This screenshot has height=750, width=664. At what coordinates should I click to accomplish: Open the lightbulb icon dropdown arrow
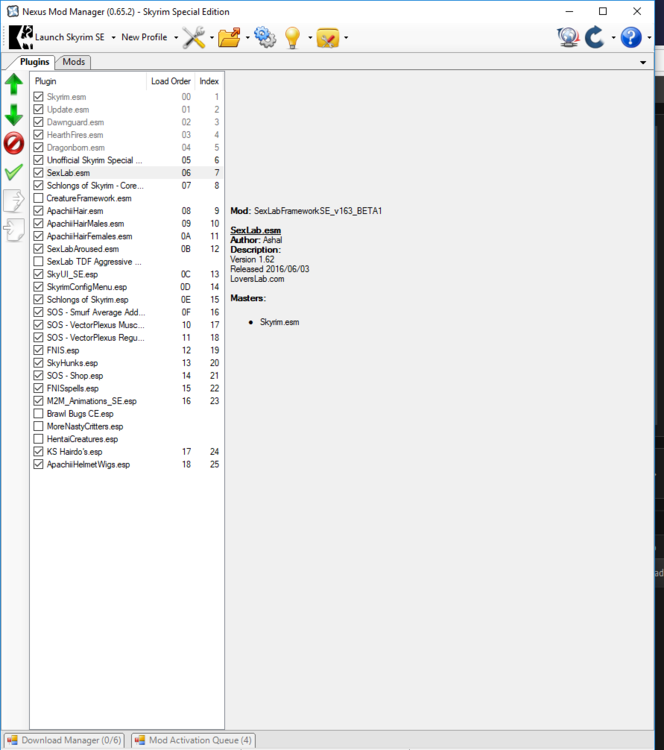tap(310, 38)
